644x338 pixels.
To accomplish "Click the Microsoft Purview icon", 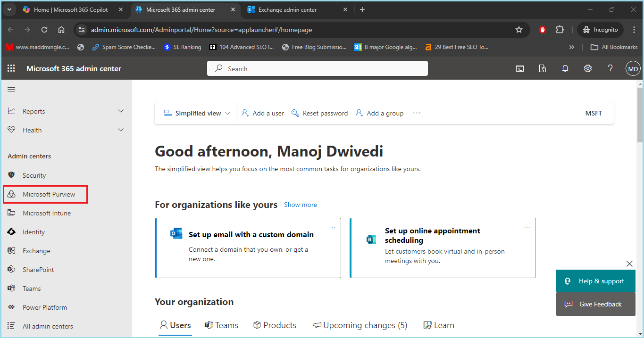I will 12,194.
